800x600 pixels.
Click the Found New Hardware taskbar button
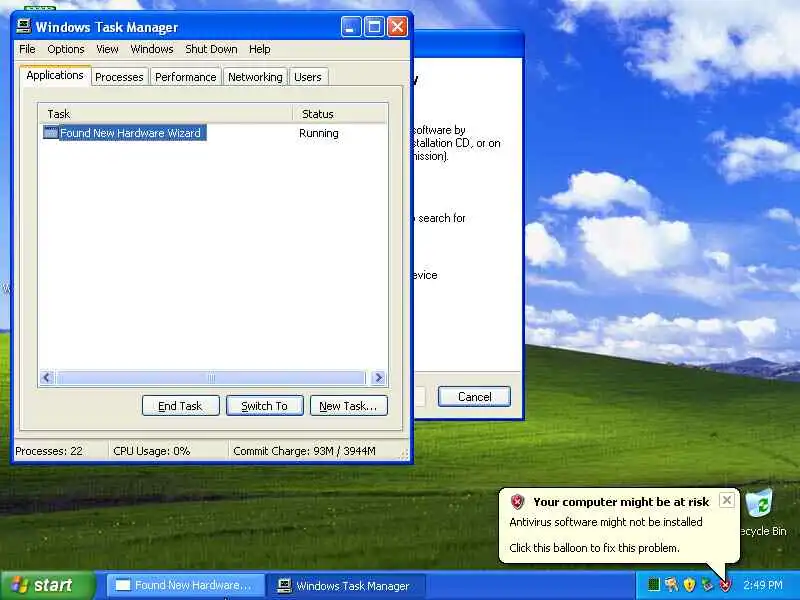(186, 586)
